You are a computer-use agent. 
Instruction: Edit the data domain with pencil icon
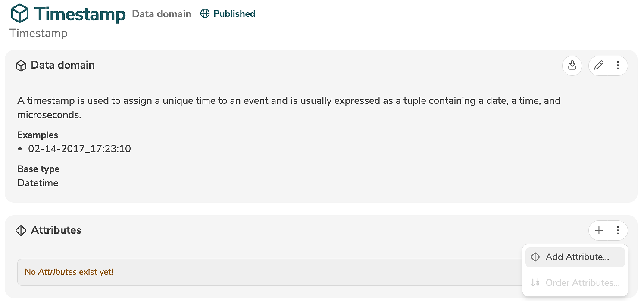click(599, 66)
